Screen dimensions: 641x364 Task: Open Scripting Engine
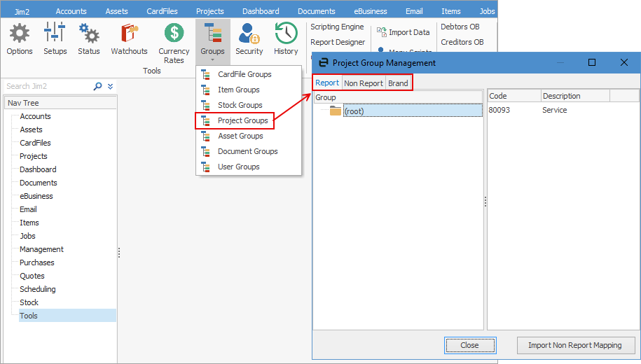tap(337, 27)
